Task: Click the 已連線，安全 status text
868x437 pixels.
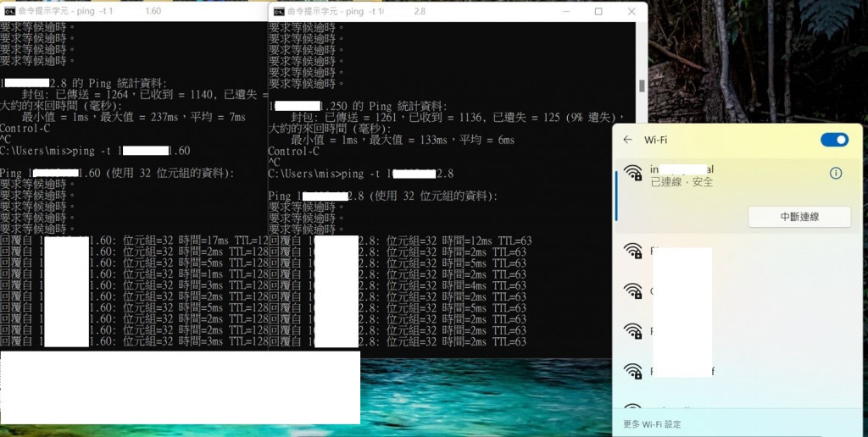Action: pyautogui.click(x=682, y=182)
